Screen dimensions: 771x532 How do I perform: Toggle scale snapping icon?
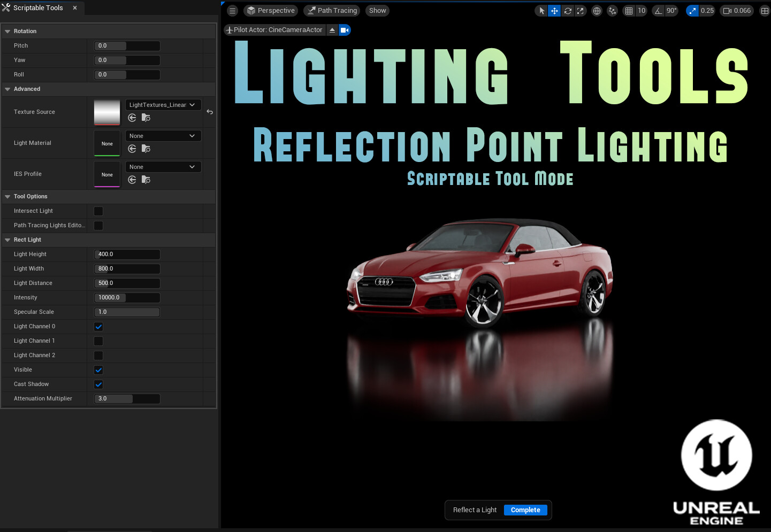pos(692,11)
